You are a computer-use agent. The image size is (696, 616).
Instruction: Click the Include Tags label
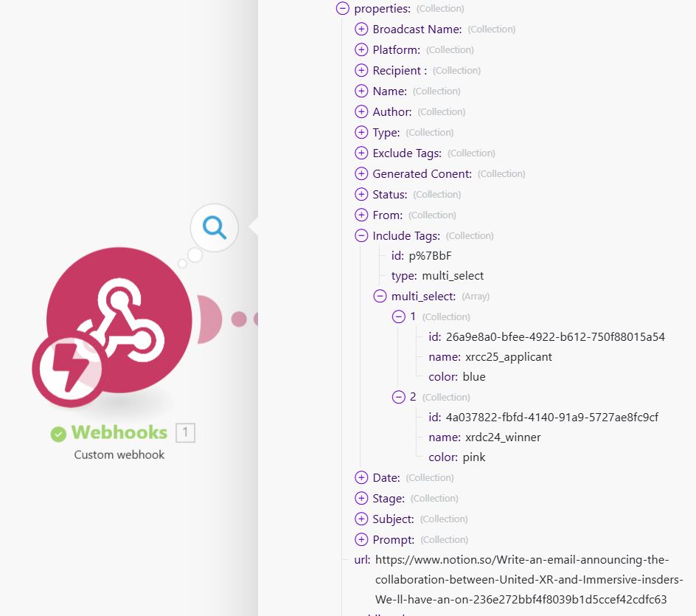click(406, 236)
